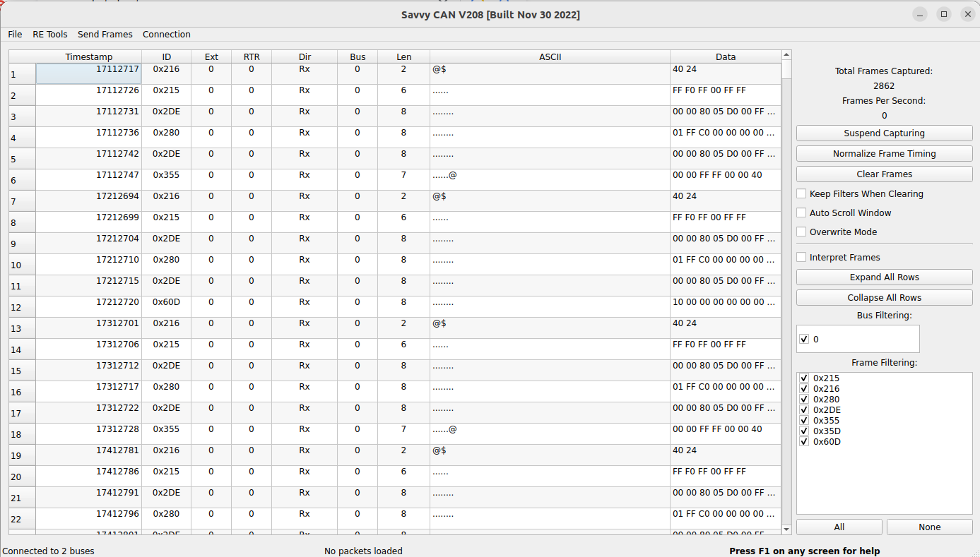
Task: Open the Connection menu
Action: point(166,34)
